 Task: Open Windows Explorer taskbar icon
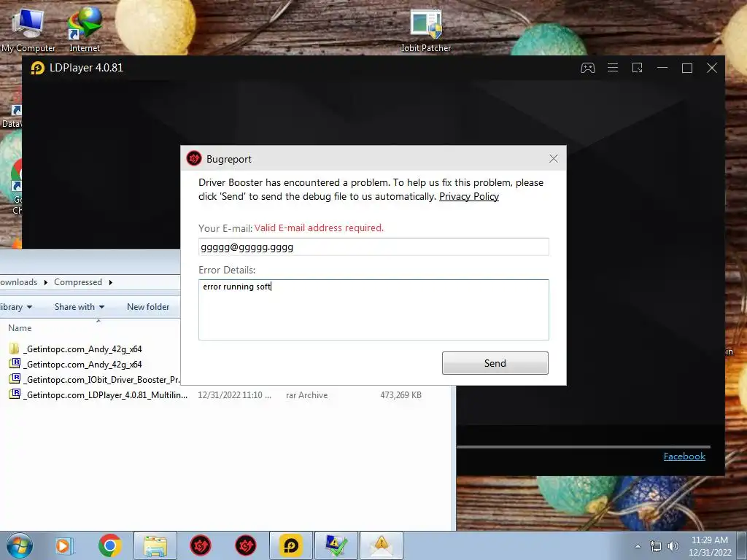pos(155,545)
